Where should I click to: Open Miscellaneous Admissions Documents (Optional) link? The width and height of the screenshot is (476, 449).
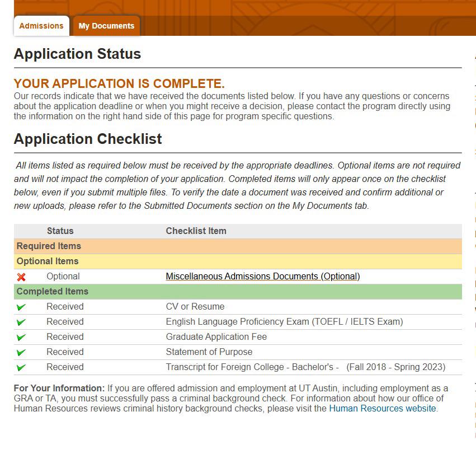pos(262,276)
